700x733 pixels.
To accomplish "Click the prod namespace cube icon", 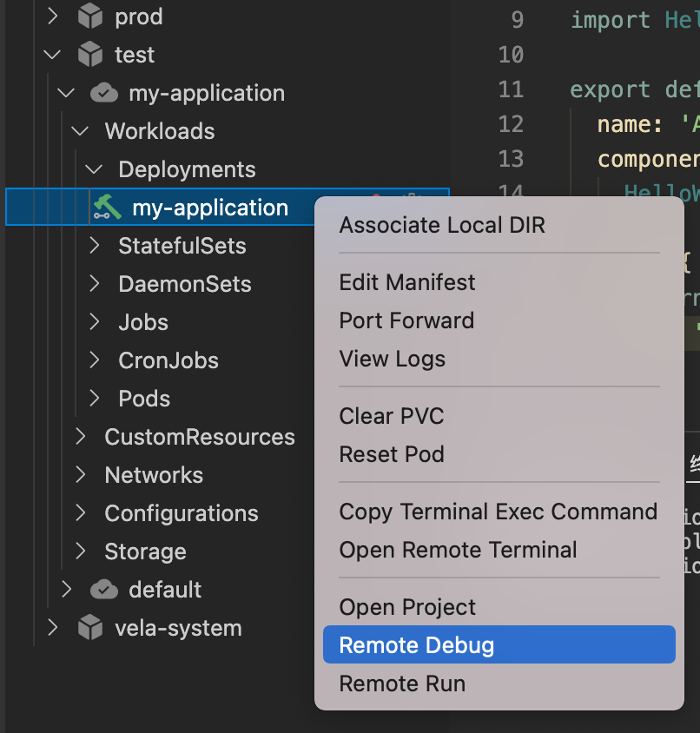I will click(x=89, y=17).
